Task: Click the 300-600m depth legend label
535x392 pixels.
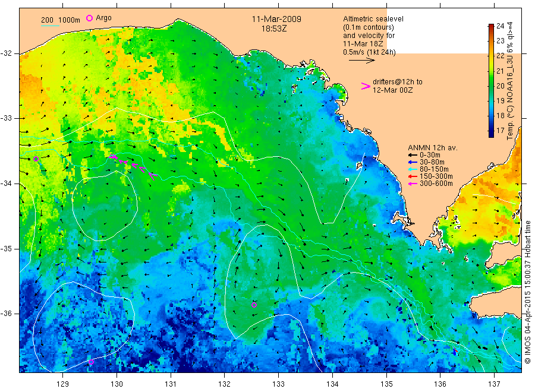Action: [436, 184]
